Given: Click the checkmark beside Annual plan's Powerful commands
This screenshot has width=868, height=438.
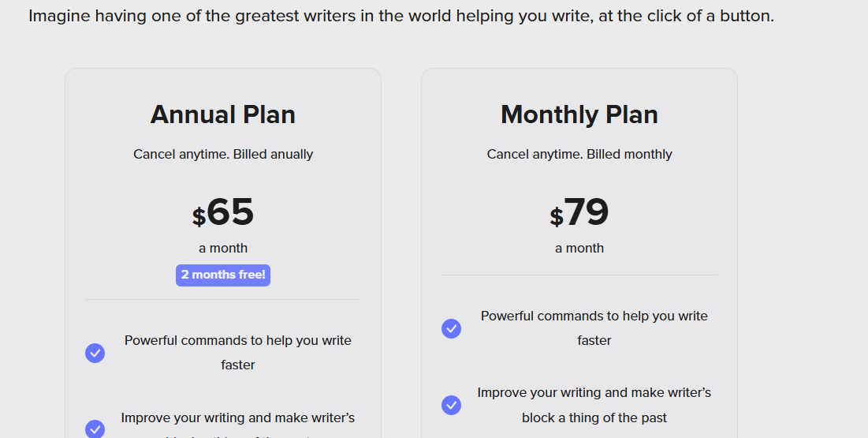Looking at the screenshot, I should pyautogui.click(x=95, y=353).
